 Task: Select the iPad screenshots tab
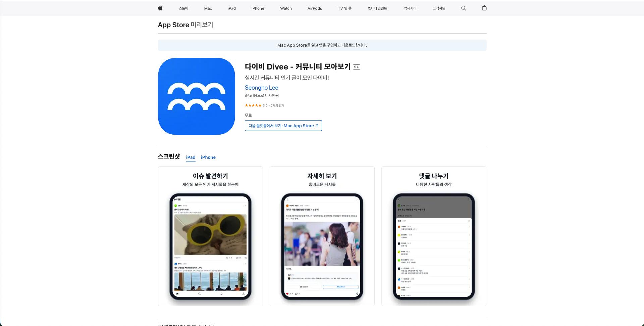pyautogui.click(x=191, y=157)
